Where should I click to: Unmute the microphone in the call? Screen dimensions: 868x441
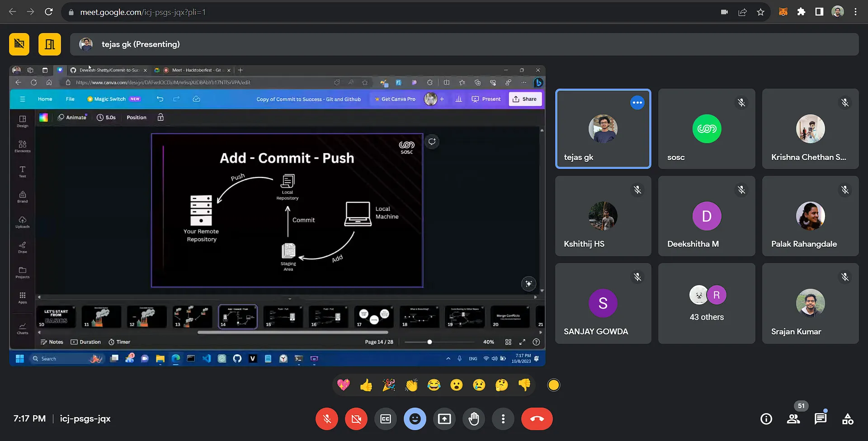point(326,419)
